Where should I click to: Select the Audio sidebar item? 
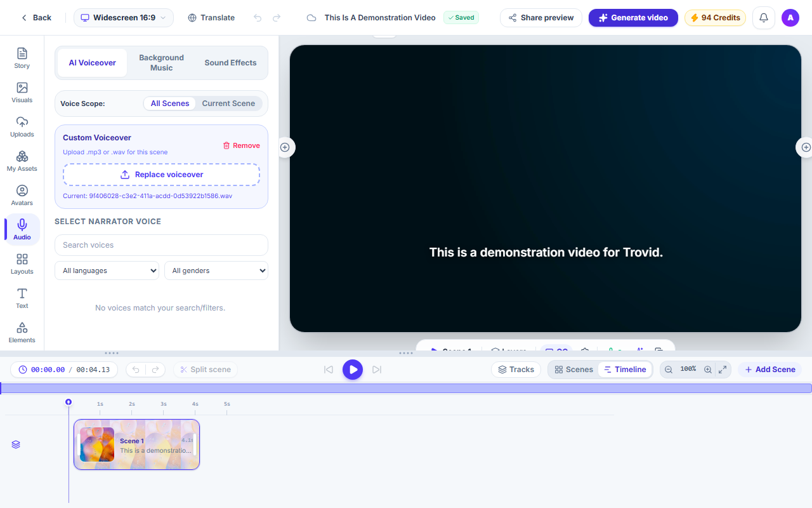[22, 229]
